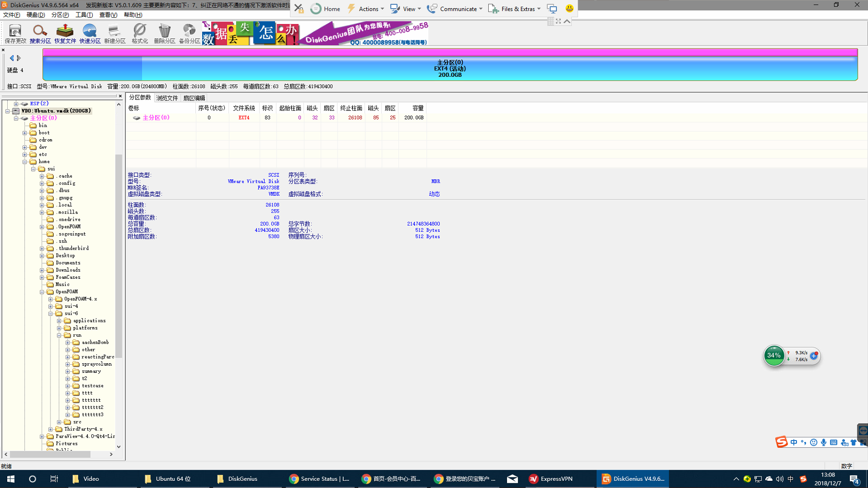
Task: Click the DiskGenius advertisement banner
Action: point(315,33)
